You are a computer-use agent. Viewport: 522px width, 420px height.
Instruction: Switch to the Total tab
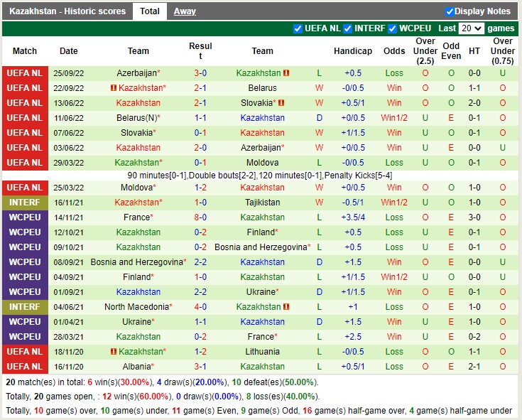pyautogui.click(x=149, y=11)
